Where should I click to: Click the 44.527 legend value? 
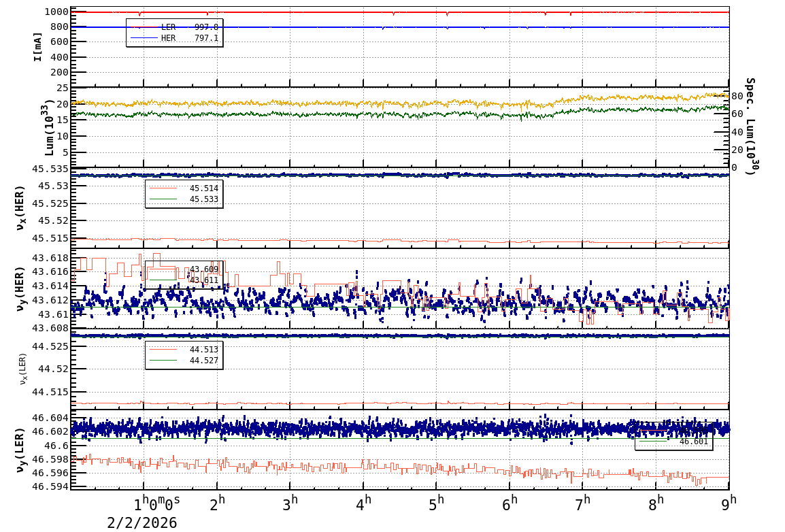pos(204,361)
